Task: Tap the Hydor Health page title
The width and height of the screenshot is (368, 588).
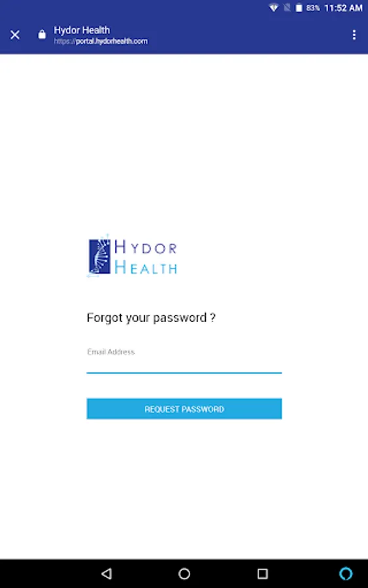Action: 82,30
